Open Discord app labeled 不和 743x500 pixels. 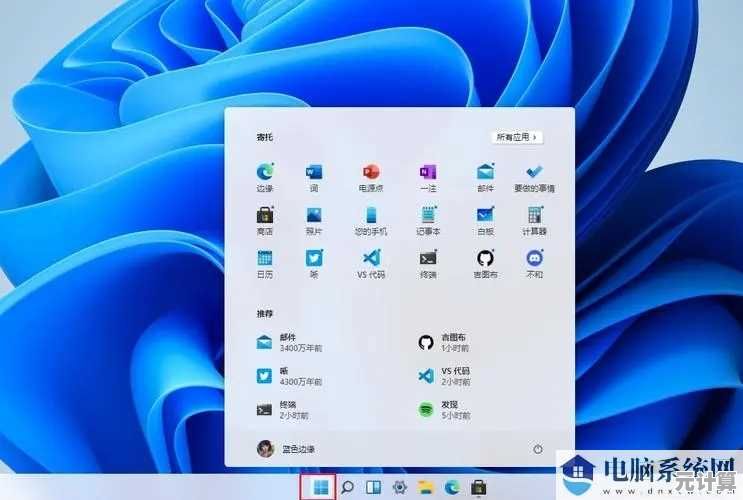[535, 264]
